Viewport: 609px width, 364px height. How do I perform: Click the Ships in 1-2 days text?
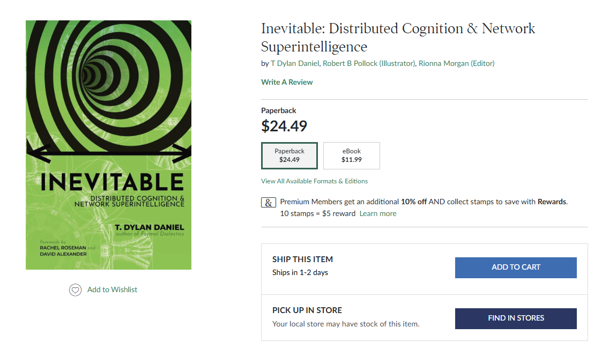point(300,272)
